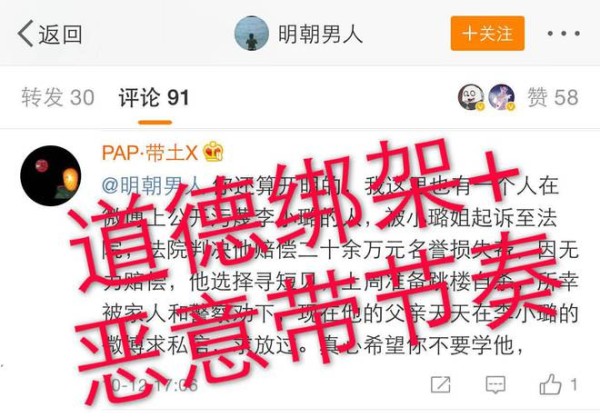Screen dimensions: 600x417
Task: Open the panda avatar among likers
Action: tap(471, 97)
